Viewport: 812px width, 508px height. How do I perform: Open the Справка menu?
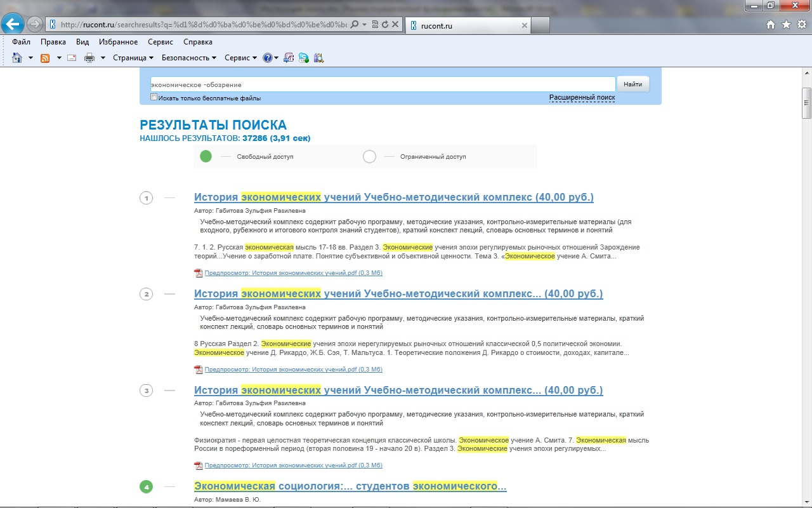pos(198,42)
